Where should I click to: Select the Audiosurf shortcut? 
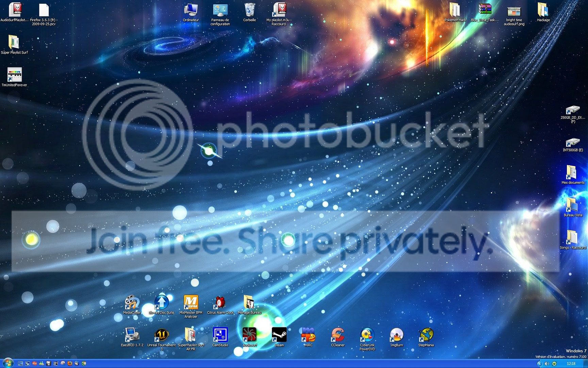tap(249, 337)
